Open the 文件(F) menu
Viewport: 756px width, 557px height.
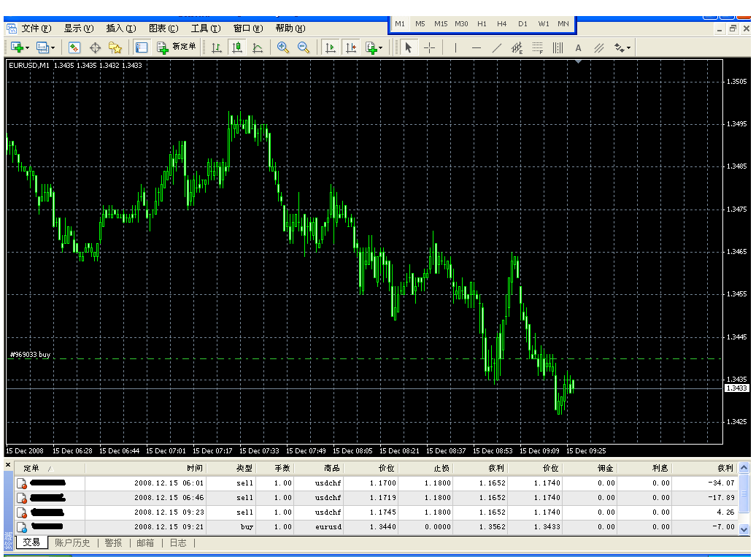click(36, 28)
